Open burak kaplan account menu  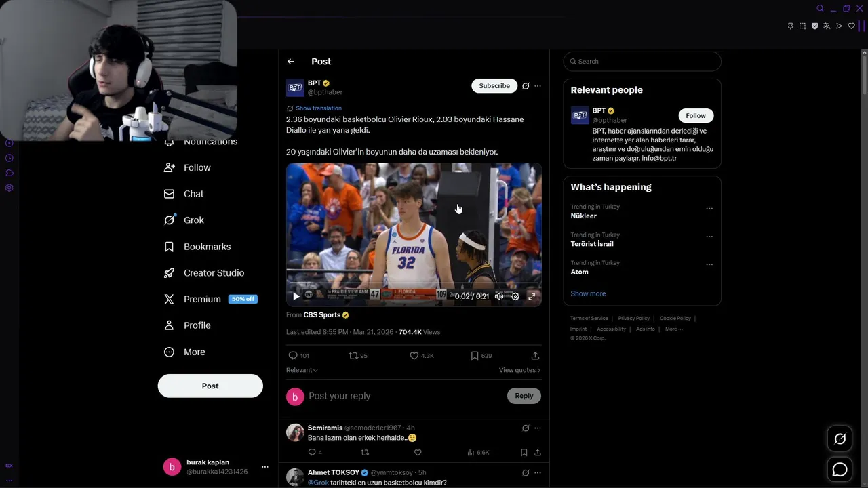tap(217, 467)
